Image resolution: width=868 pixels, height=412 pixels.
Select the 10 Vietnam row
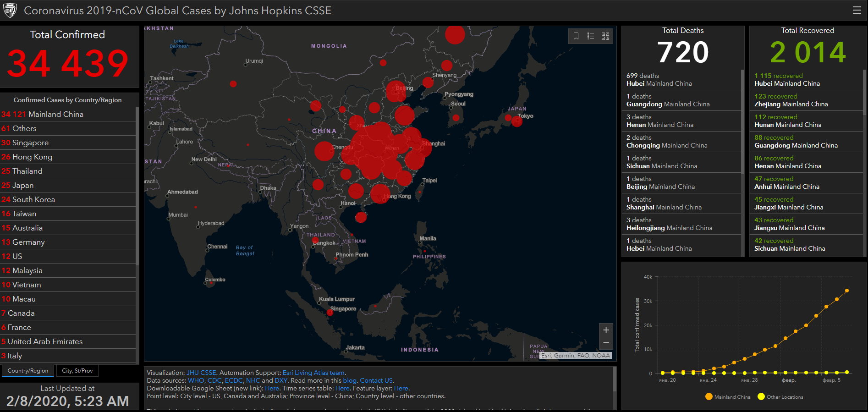click(x=68, y=285)
